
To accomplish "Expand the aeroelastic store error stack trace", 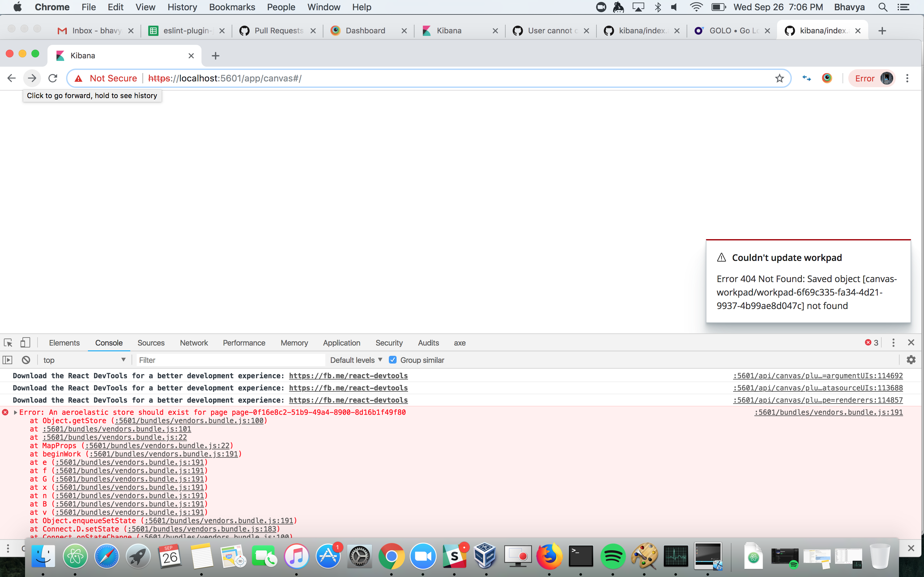I will 16,412.
